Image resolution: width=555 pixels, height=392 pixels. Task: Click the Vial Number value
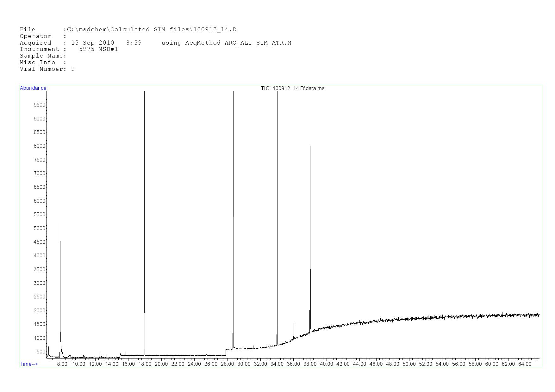(73, 69)
